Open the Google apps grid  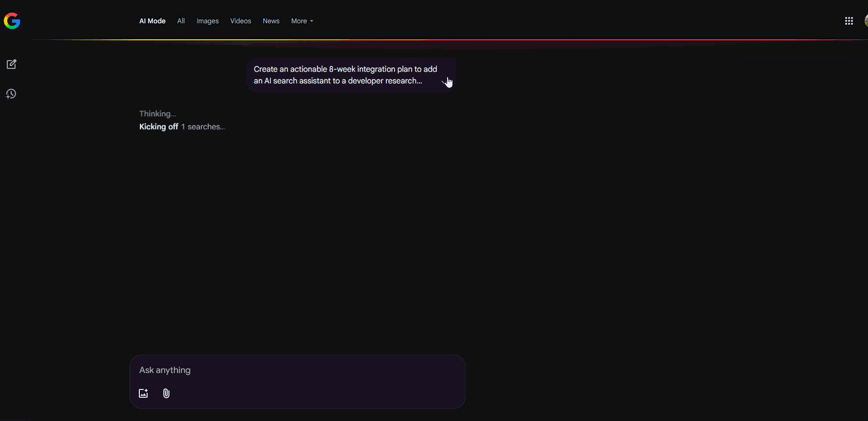point(849,21)
